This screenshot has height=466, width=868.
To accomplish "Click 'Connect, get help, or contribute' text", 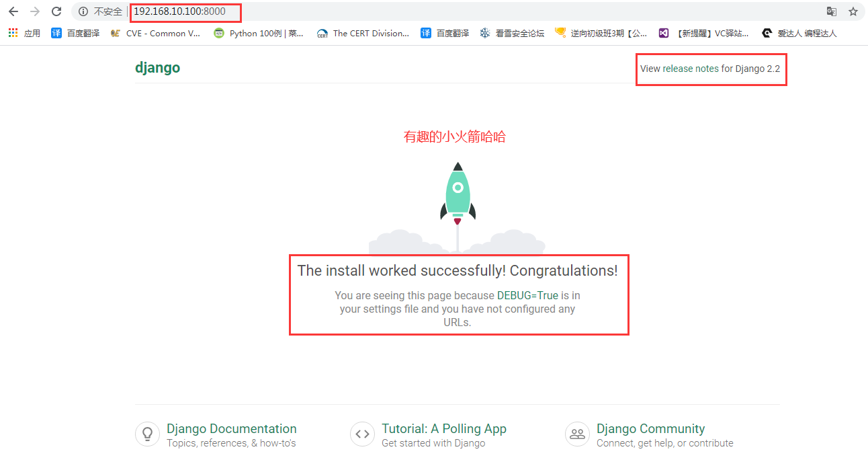I will 665,443.
